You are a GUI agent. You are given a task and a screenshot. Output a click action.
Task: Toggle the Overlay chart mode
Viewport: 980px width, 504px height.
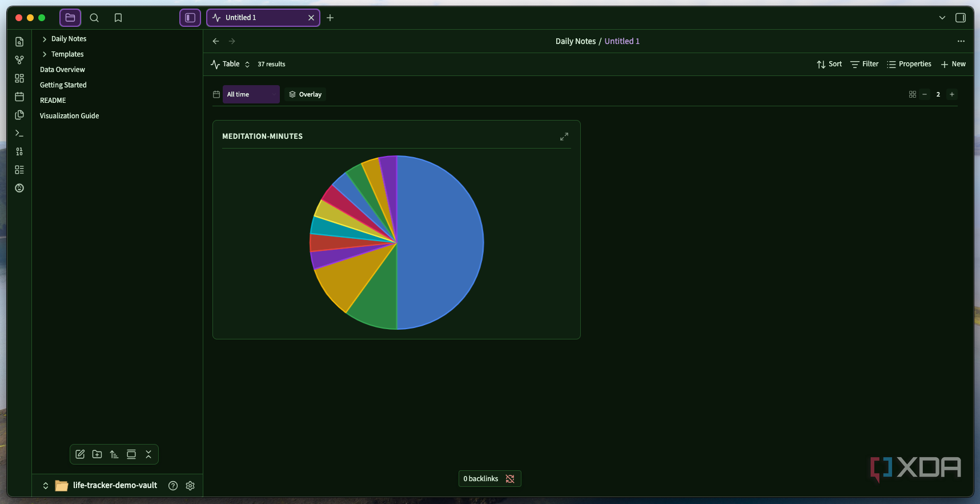(x=306, y=94)
